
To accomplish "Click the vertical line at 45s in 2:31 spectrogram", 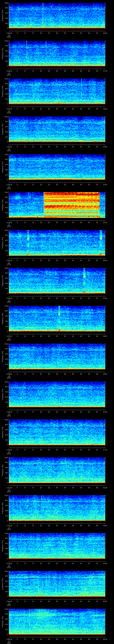I will tap(81, 87).
